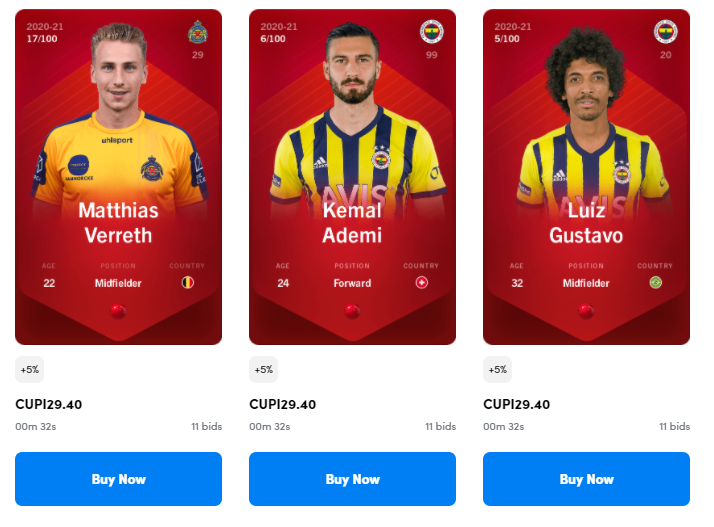Open Luiz Gustavo player card image
714x527 pixels.
586,177
